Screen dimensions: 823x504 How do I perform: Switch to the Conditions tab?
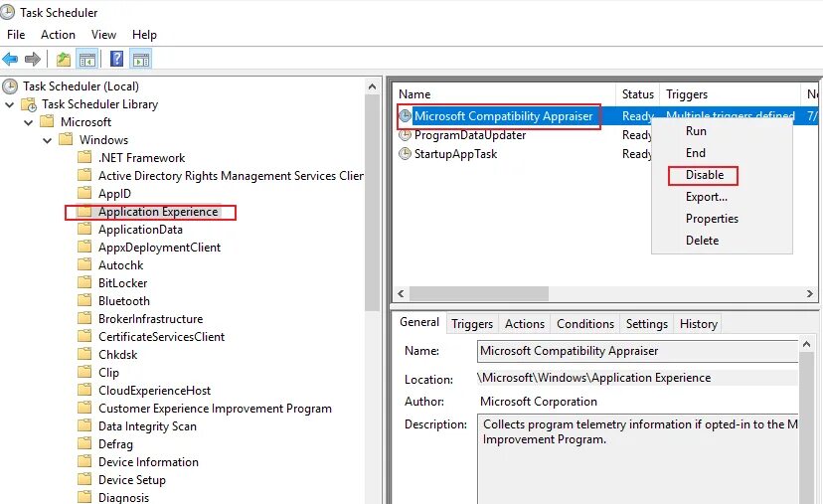(585, 324)
